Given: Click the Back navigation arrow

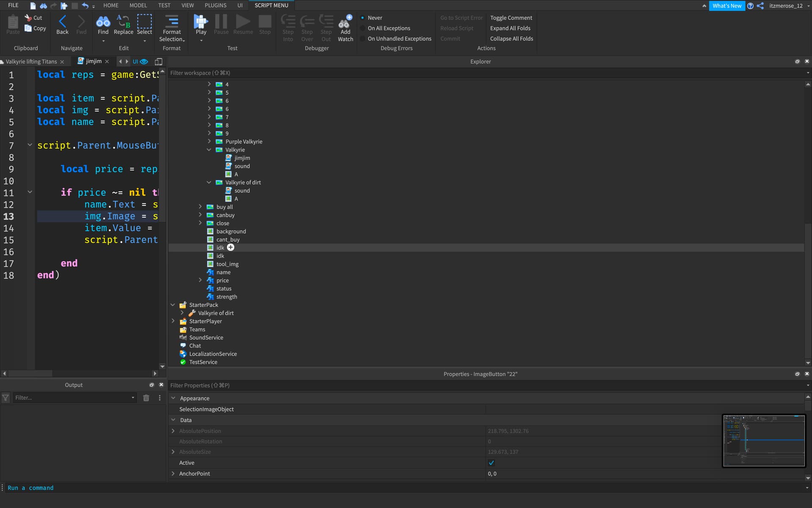Looking at the screenshot, I should (x=62, y=22).
